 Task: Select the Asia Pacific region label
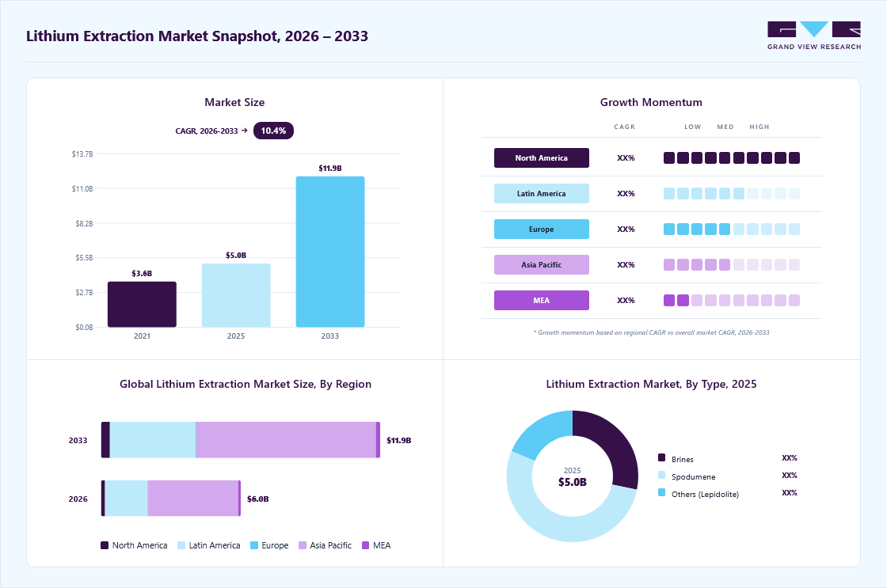click(x=542, y=264)
